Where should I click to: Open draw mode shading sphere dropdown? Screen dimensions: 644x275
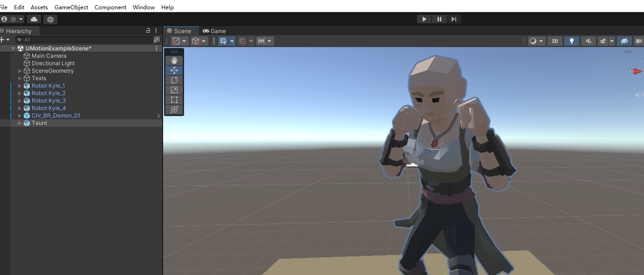536,41
